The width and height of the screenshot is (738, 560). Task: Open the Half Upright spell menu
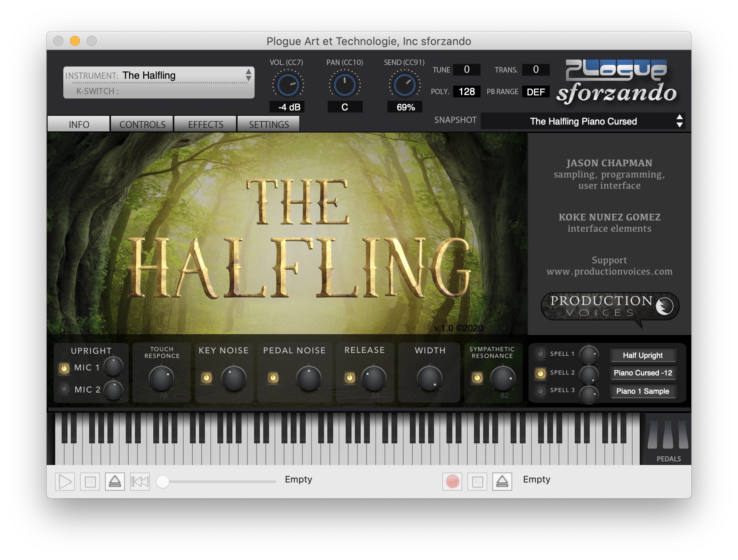pyautogui.click(x=643, y=355)
